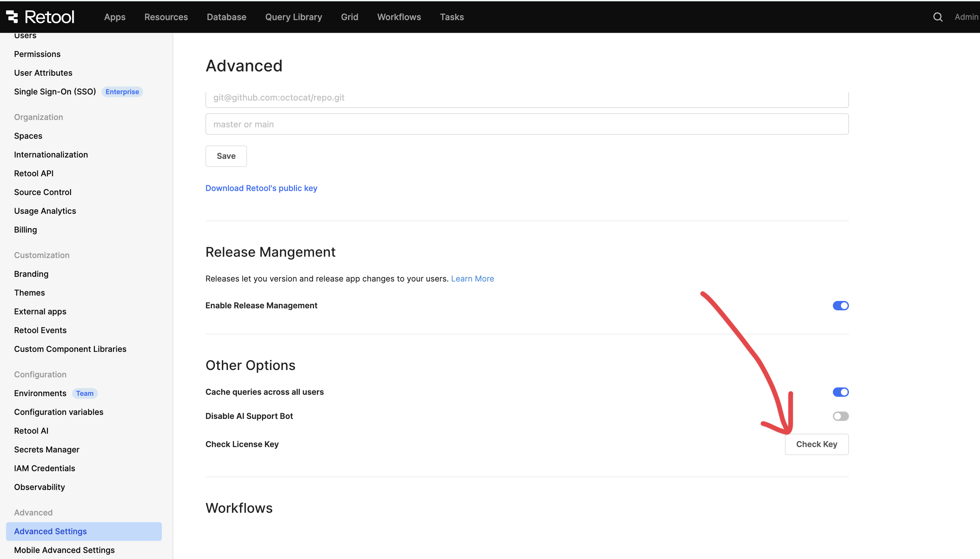Click the Retool logo icon
This screenshot has width=980, height=559.
tap(12, 16)
